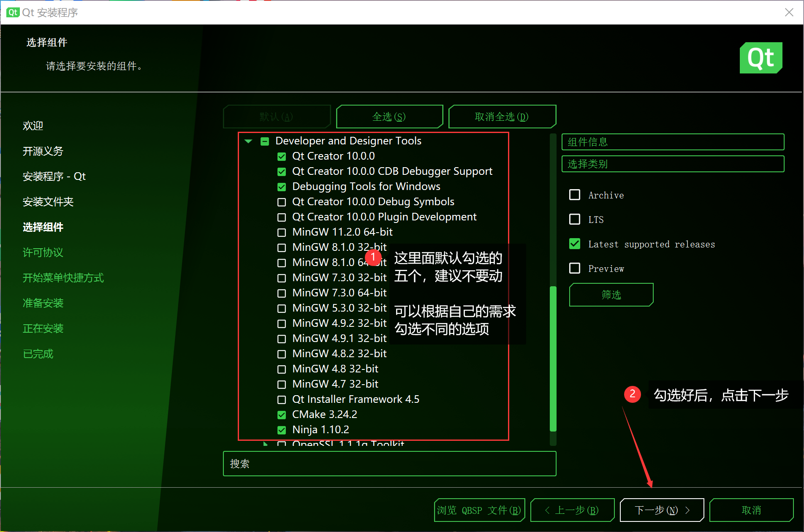
Task: Click the large green Qt logo
Action: point(761,58)
